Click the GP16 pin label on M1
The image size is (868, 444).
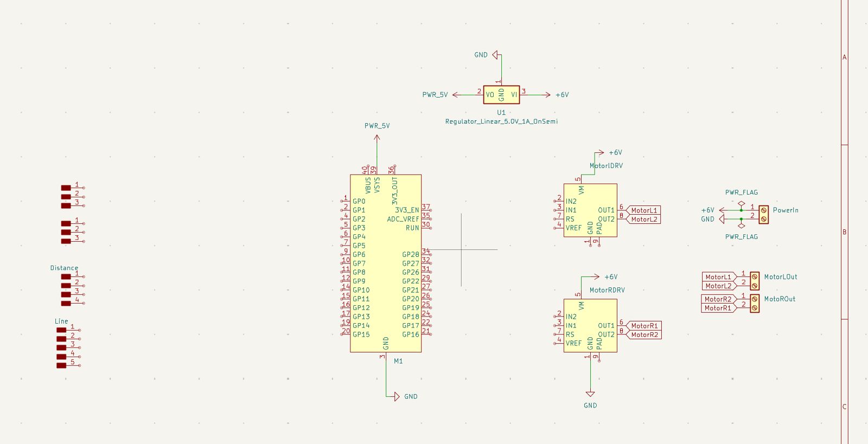click(x=411, y=334)
